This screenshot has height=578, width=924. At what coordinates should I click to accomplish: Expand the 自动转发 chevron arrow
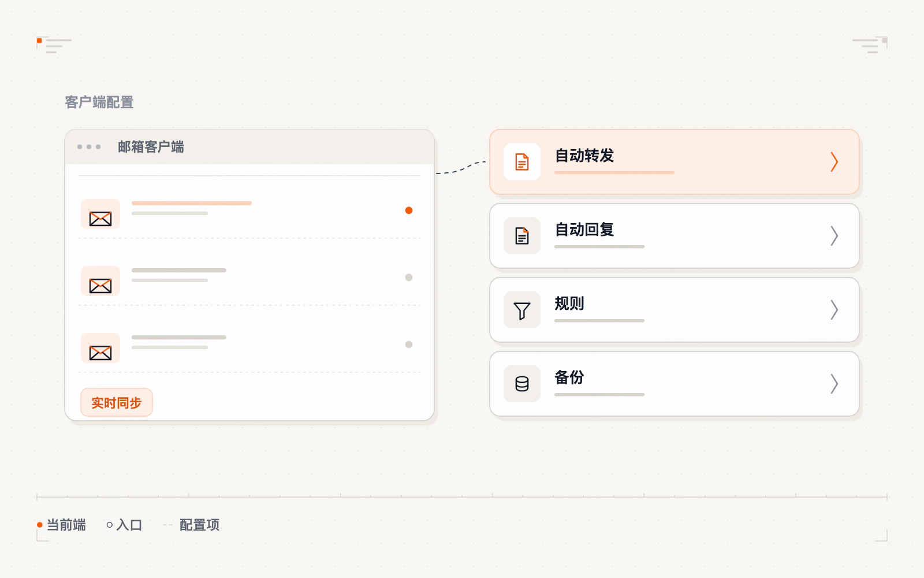pos(834,162)
